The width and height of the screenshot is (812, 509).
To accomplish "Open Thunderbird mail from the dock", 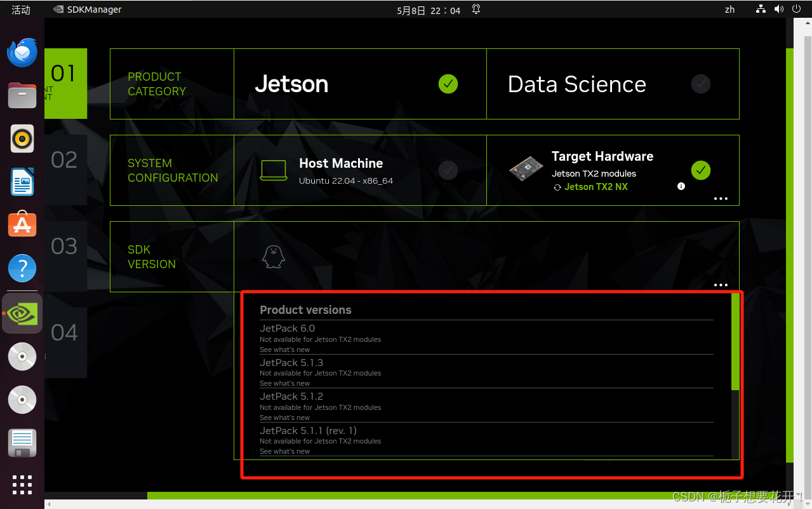I will (22, 52).
